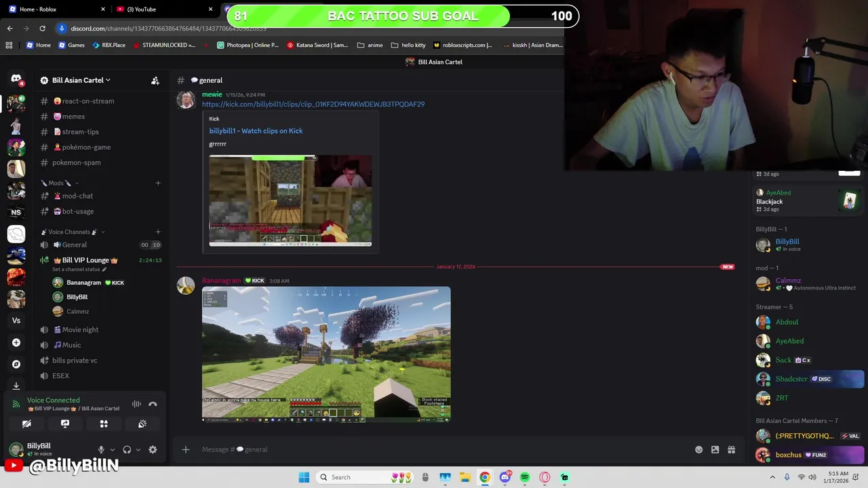Open Spotify from Windows taskbar

[x=525, y=477]
